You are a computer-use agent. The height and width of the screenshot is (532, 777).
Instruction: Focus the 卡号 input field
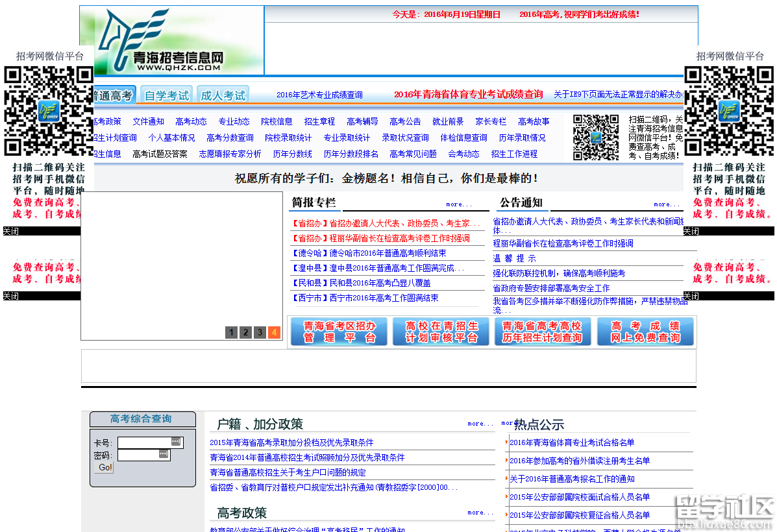point(150,442)
